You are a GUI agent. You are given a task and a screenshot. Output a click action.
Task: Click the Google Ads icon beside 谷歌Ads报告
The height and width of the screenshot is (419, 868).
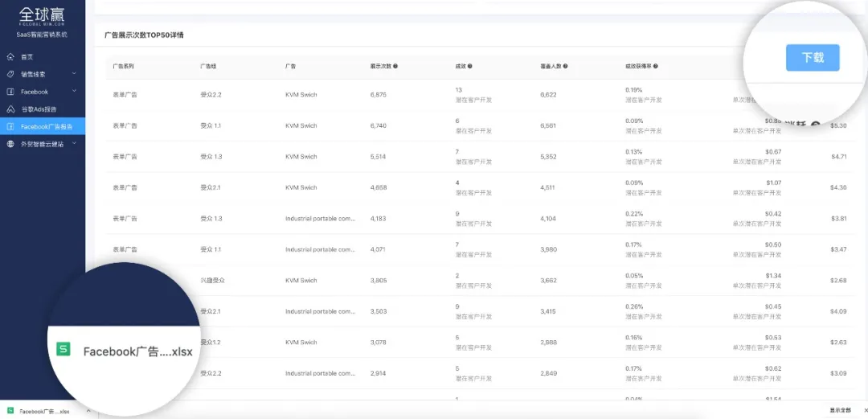pyautogui.click(x=10, y=109)
